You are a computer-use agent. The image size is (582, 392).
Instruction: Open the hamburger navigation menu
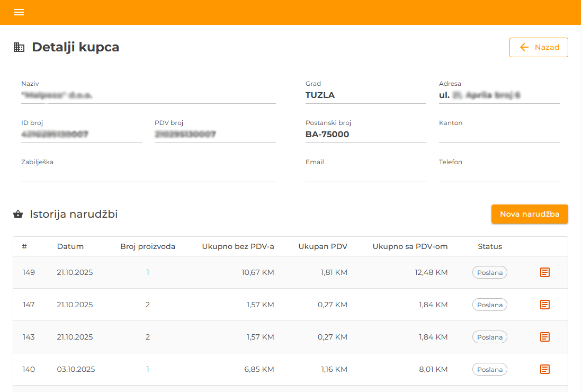pyautogui.click(x=19, y=12)
